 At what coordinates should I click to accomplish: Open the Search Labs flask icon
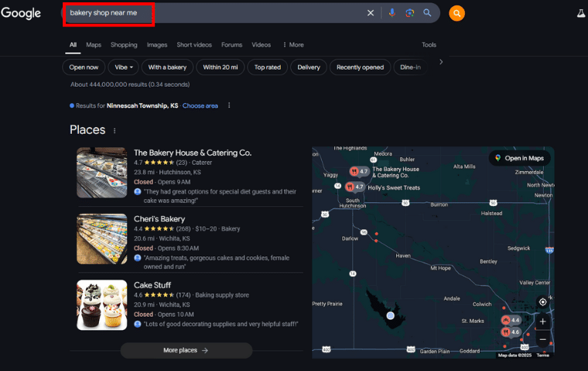click(x=581, y=13)
